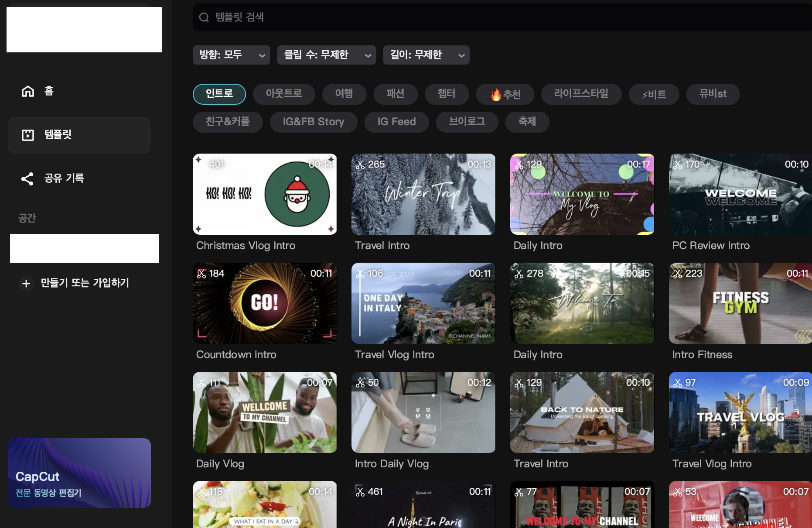Click scissors icon on Intro Daily Vlog 50
This screenshot has width=812, height=528.
click(360, 383)
